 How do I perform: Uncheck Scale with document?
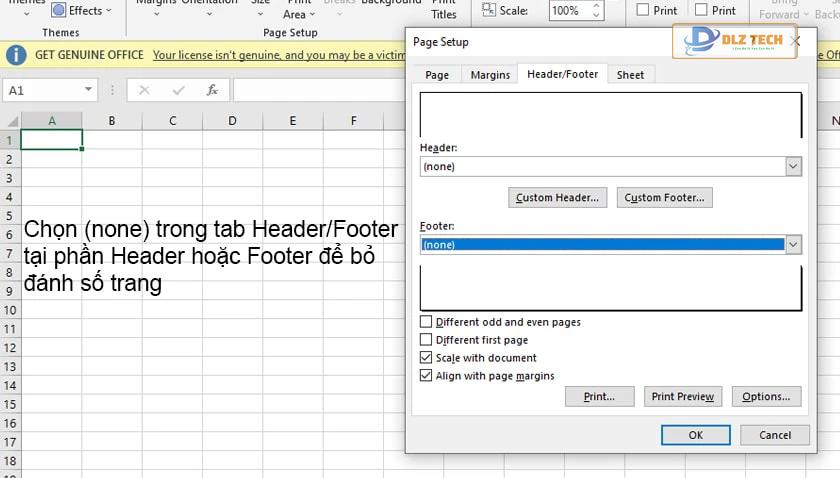(x=426, y=357)
